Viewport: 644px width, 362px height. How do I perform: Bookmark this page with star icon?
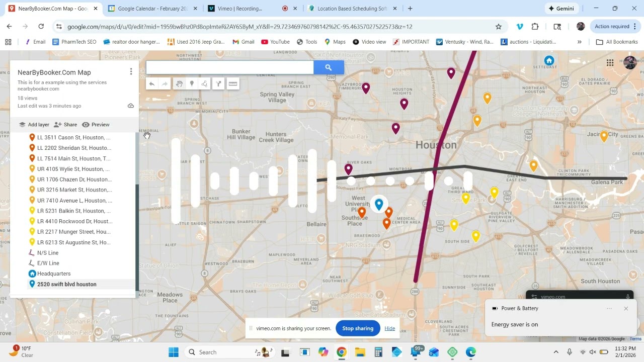pos(499,27)
